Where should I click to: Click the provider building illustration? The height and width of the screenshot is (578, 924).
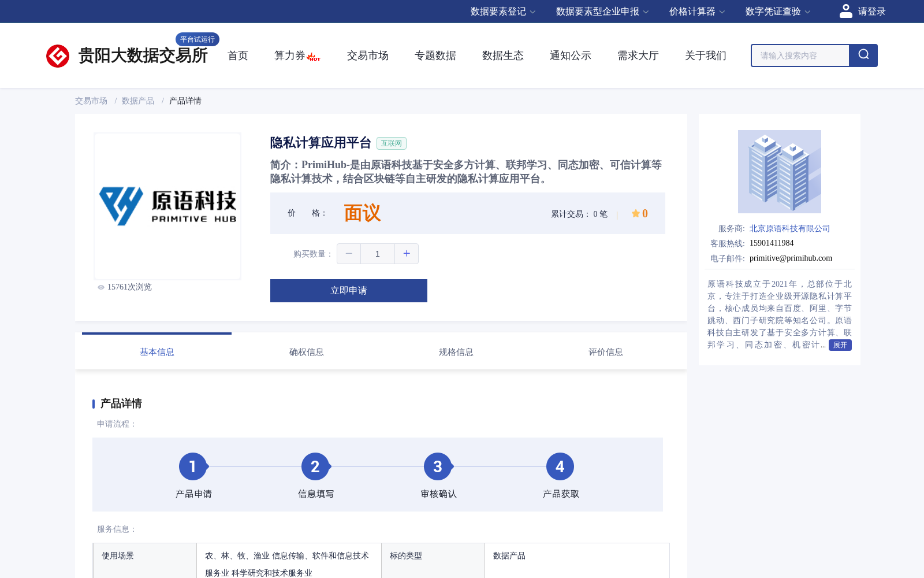(780, 172)
